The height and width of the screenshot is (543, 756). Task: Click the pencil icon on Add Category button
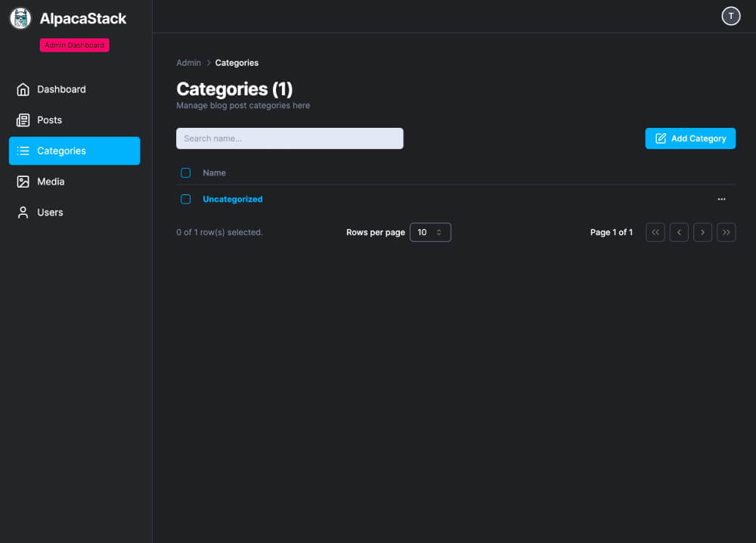pyautogui.click(x=661, y=138)
